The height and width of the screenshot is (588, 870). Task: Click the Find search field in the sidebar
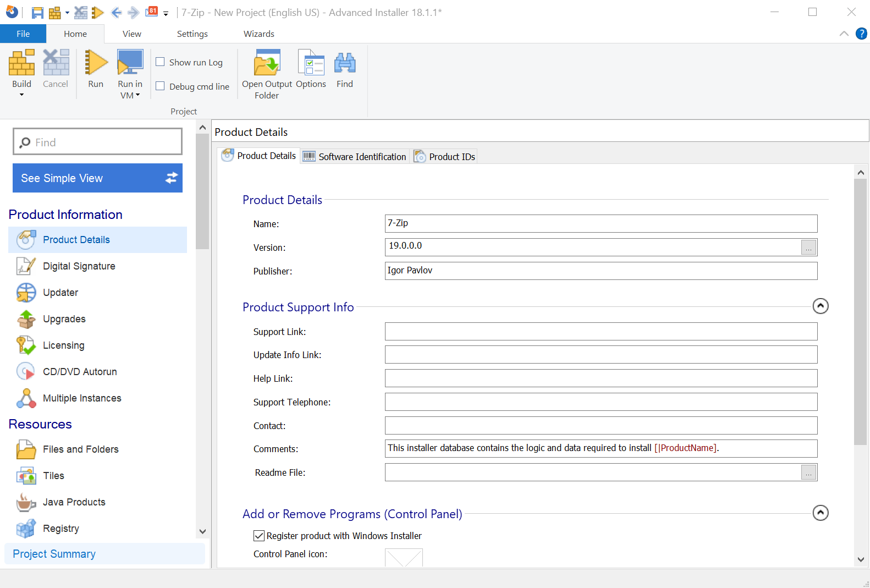[x=97, y=142]
